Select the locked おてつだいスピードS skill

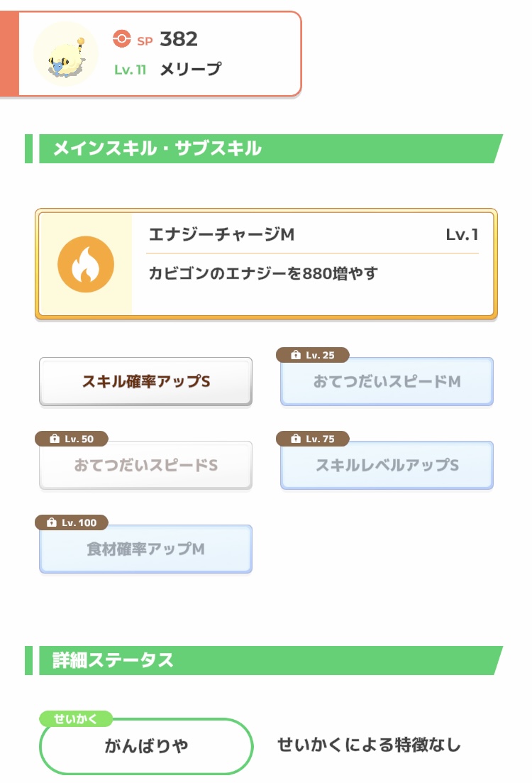pyautogui.click(x=145, y=466)
